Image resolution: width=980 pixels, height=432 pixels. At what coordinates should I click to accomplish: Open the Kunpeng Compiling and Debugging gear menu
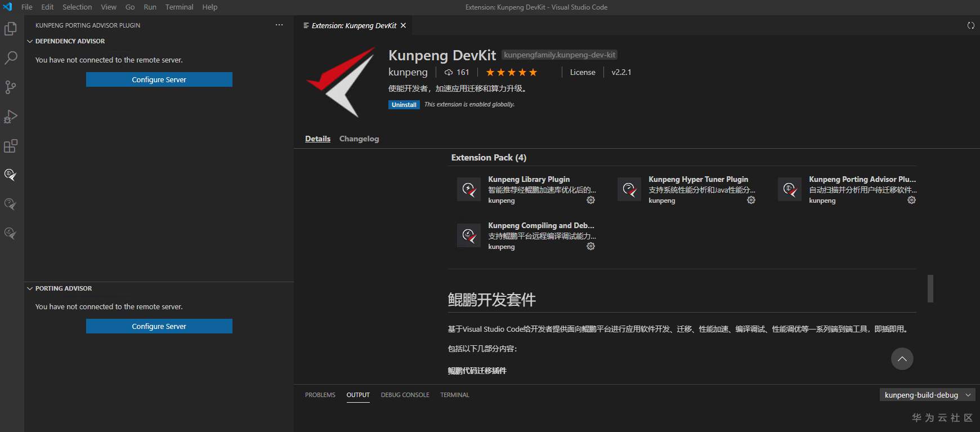(590, 246)
